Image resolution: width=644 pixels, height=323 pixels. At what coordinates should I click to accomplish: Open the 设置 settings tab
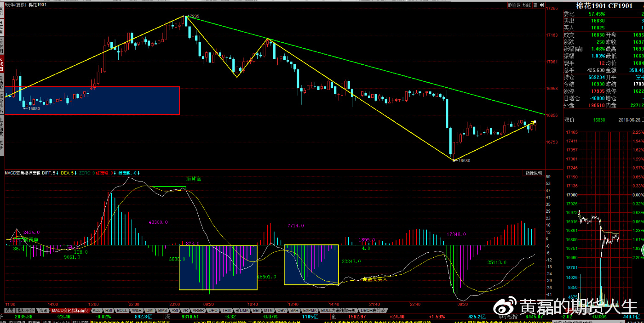[10, 311]
